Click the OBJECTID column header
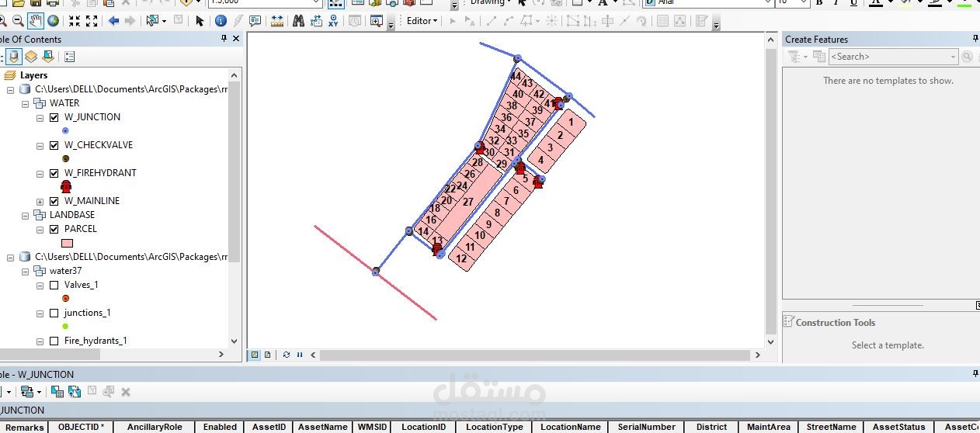Viewport: 980px width, 433px height. coord(81,427)
